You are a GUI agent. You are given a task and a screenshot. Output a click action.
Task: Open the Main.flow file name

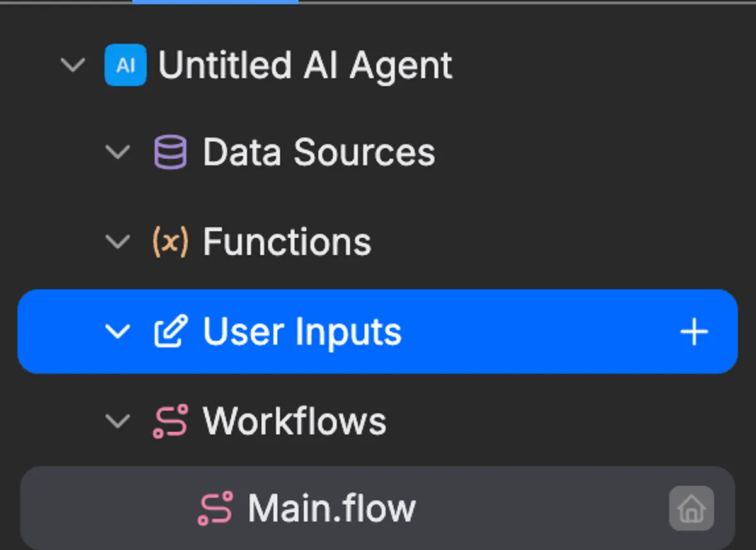(x=332, y=508)
